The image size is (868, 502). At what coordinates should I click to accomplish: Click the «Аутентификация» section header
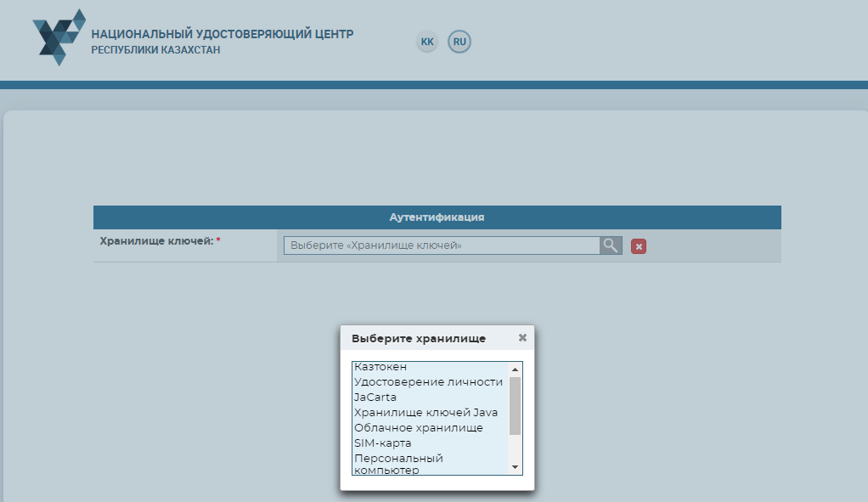point(437,217)
